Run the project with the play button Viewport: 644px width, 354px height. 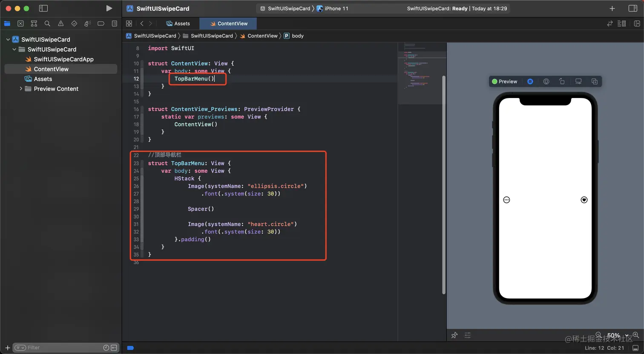coord(109,8)
